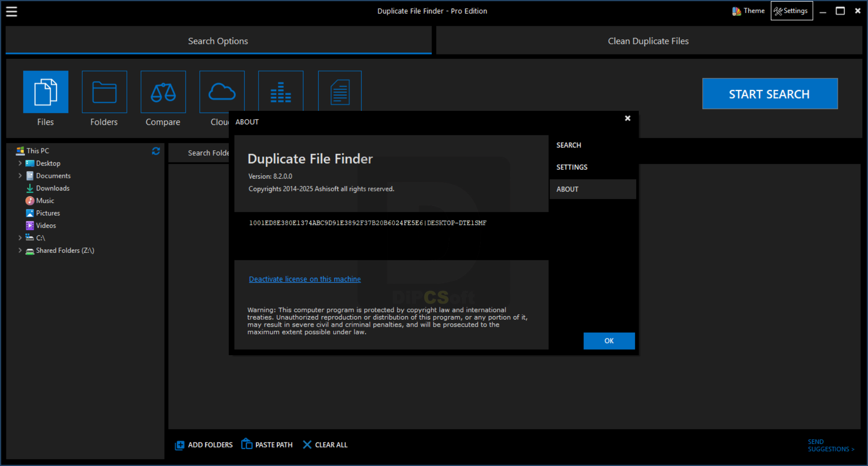
Task: Click Deactivate license on this machine
Action: coord(305,279)
